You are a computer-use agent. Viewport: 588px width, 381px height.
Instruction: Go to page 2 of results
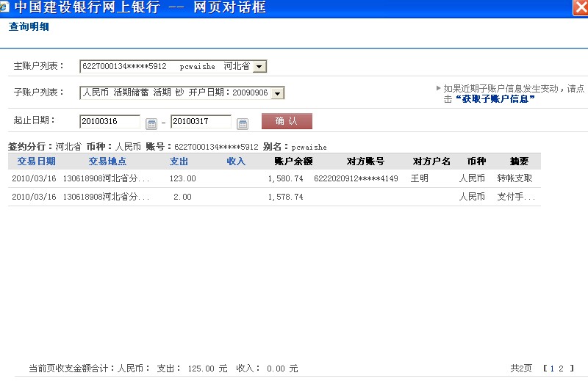pos(561,369)
